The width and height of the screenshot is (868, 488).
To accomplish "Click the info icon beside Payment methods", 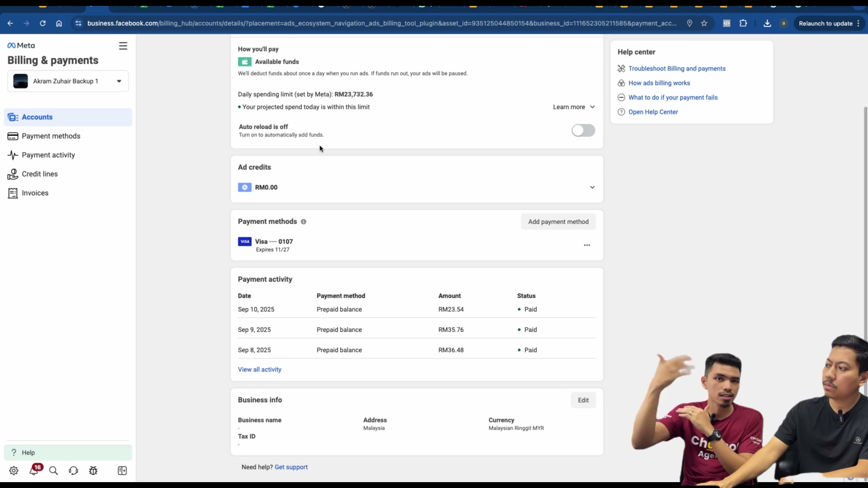I will [304, 222].
